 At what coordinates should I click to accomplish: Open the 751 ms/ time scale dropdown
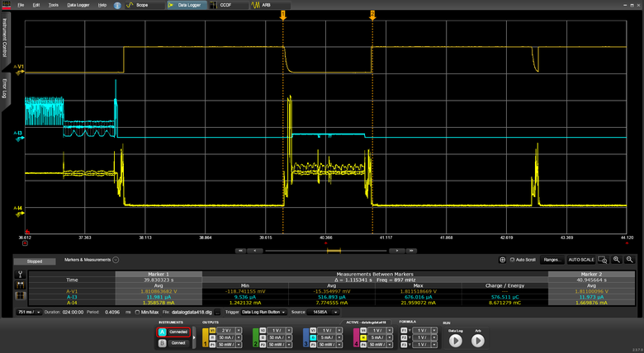(29, 313)
